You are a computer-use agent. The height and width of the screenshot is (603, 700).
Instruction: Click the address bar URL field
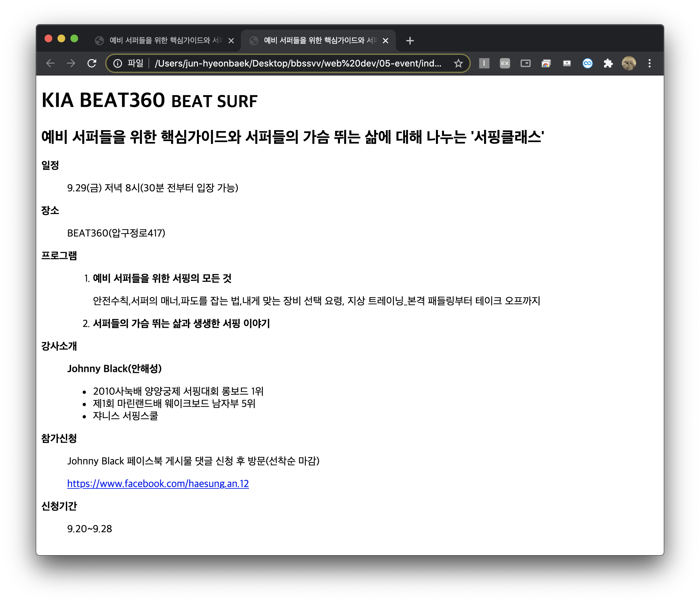pos(297,63)
